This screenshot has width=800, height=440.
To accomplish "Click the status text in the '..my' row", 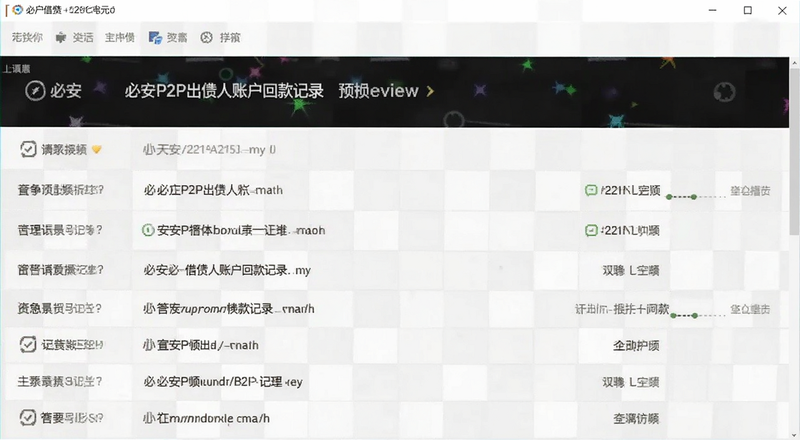I will [x=631, y=270].
